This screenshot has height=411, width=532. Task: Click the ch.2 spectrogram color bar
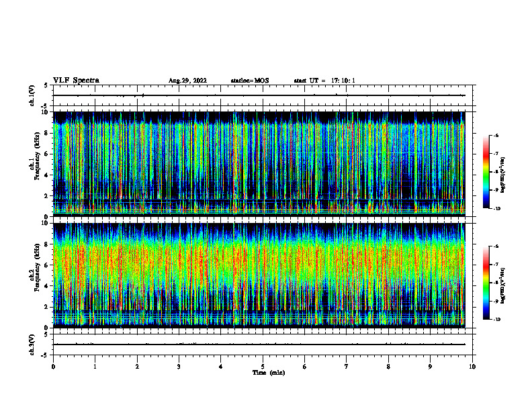(x=486, y=283)
